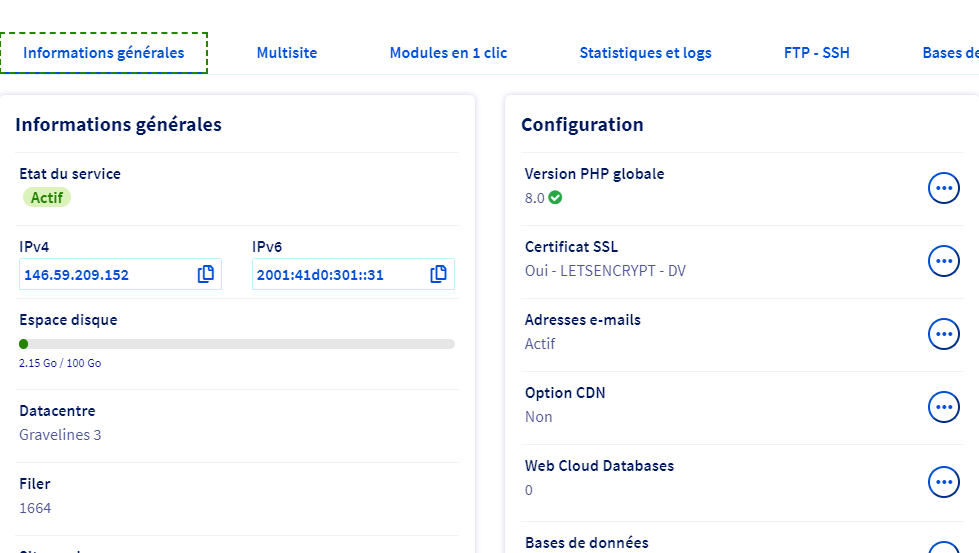Image resolution: width=979 pixels, height=553 pixels.
Task: Click the green Actif service status badge
Action: tap(47, 197)
